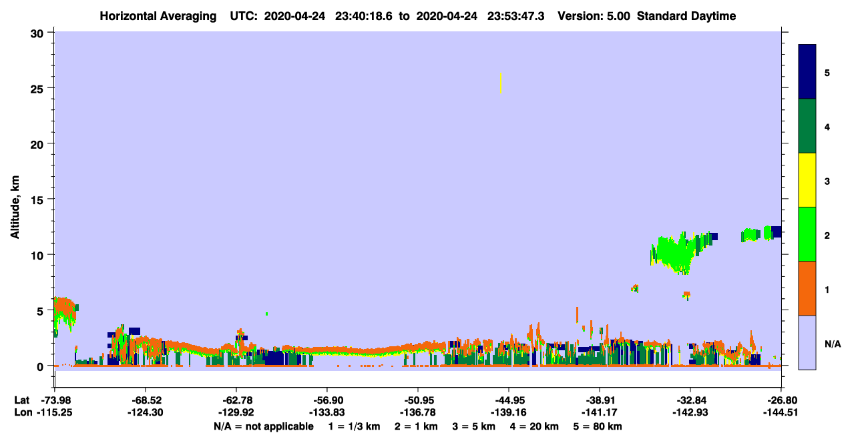Click '1 = 1/3 km' legend text
Screen dimensions: 868x445
pos(355,426)
